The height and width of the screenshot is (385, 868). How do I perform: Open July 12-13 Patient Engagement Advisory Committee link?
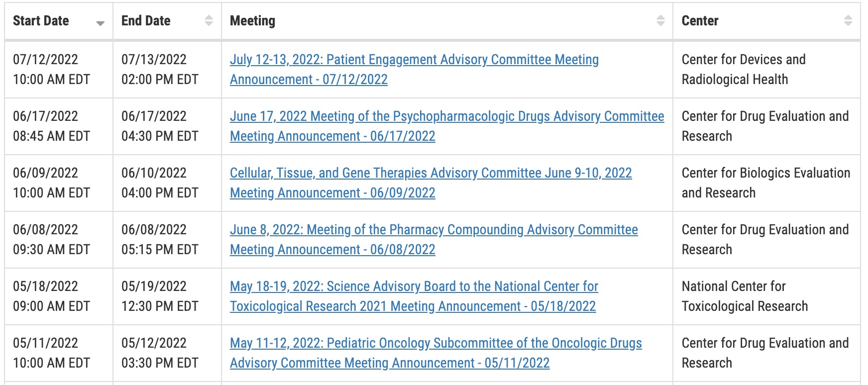(x=414, y=70)
